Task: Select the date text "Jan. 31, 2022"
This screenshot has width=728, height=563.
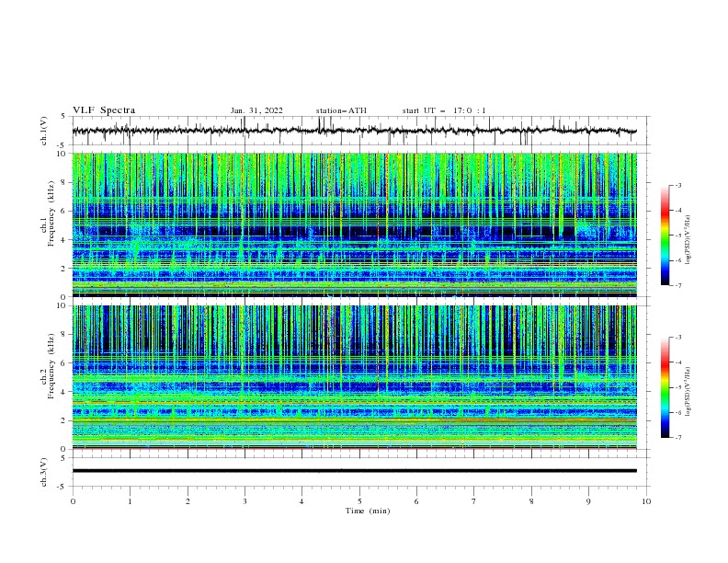Action: click(x=256, y=110)
